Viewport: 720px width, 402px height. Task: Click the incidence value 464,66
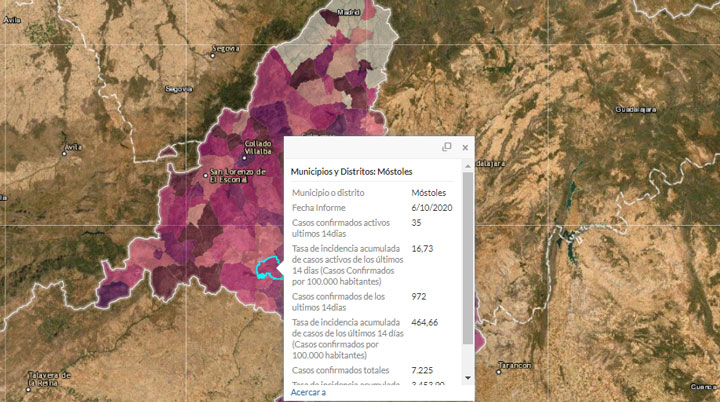click(x=425, y=323)
